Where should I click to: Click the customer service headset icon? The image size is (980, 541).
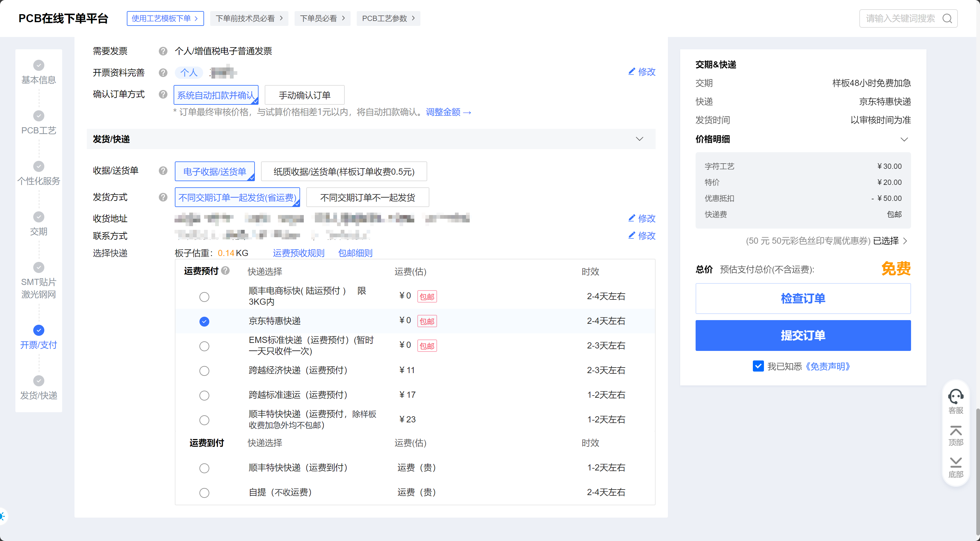pyautogui.click(x=955, y=396)
